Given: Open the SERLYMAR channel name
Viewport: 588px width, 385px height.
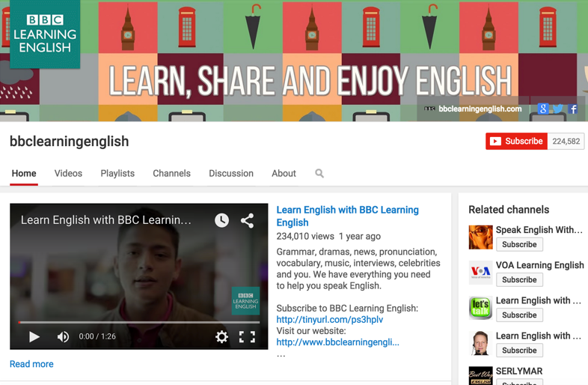Looking at the screenshot, I should point(519,371).
